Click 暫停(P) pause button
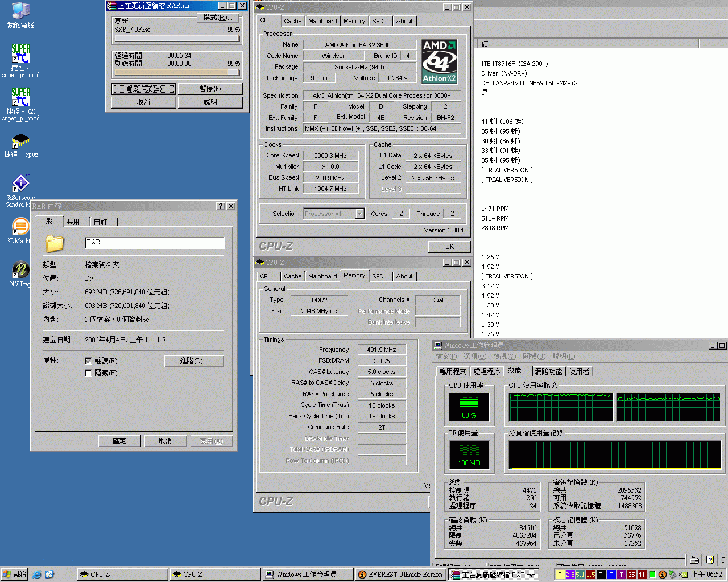This screenshot has height=582, width=728. pyautogui.click(x=210, y=89)
